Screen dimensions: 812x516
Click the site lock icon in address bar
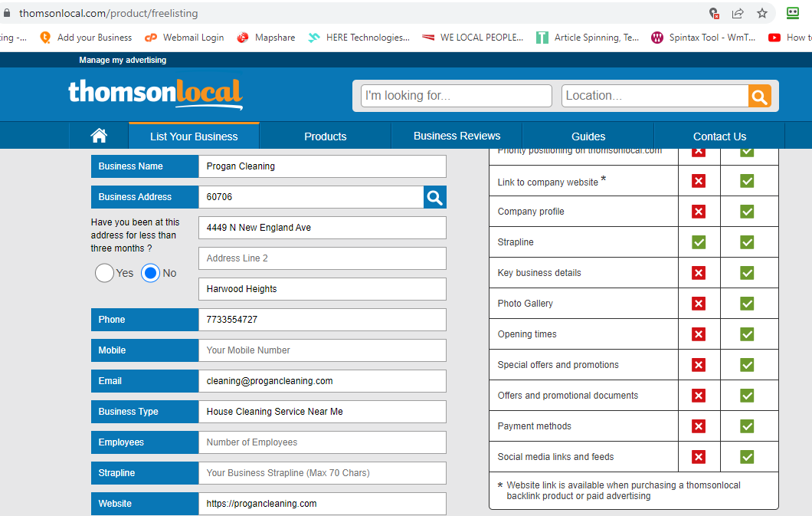pyautogui.click(x=7, y=13)
